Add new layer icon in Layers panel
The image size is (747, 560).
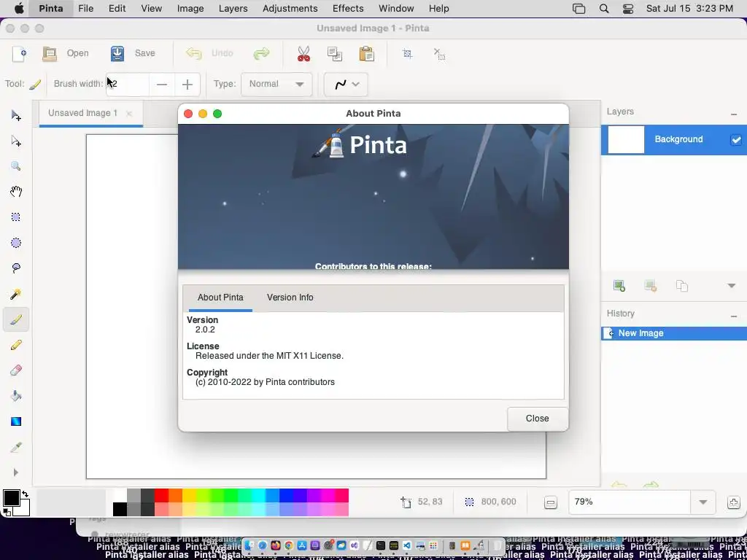(x=619, y=286)
